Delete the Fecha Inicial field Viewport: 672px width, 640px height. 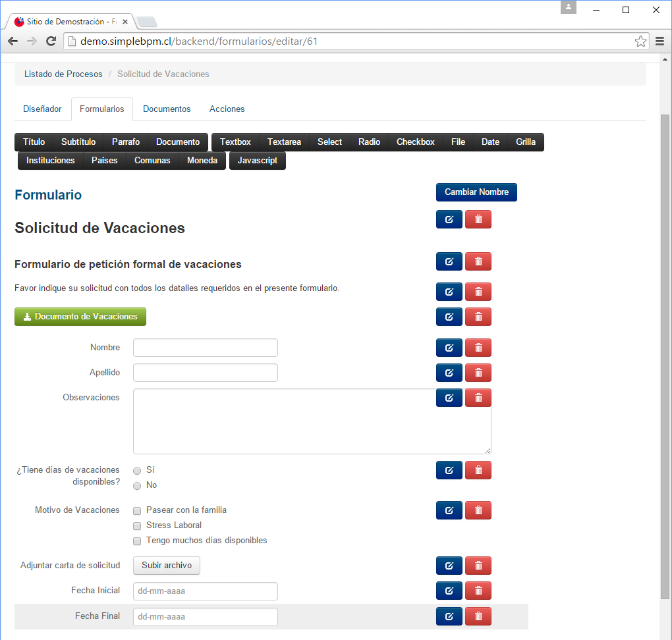click(478, 591)
